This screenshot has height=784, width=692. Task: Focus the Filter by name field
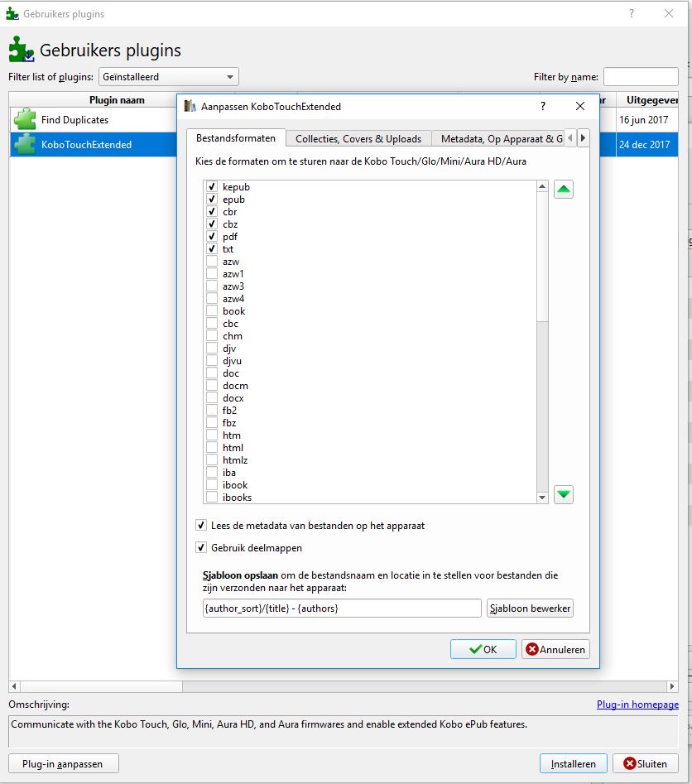(641, 76)
